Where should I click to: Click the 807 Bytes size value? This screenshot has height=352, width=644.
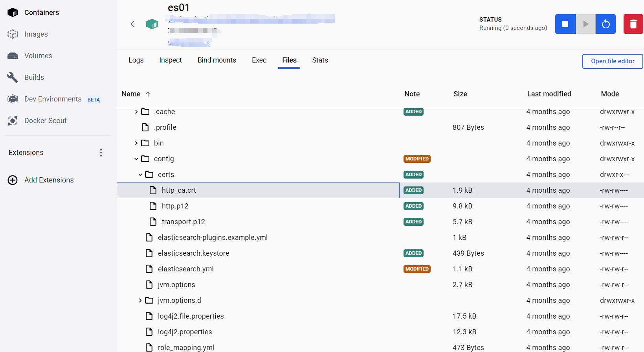(468, 127)
